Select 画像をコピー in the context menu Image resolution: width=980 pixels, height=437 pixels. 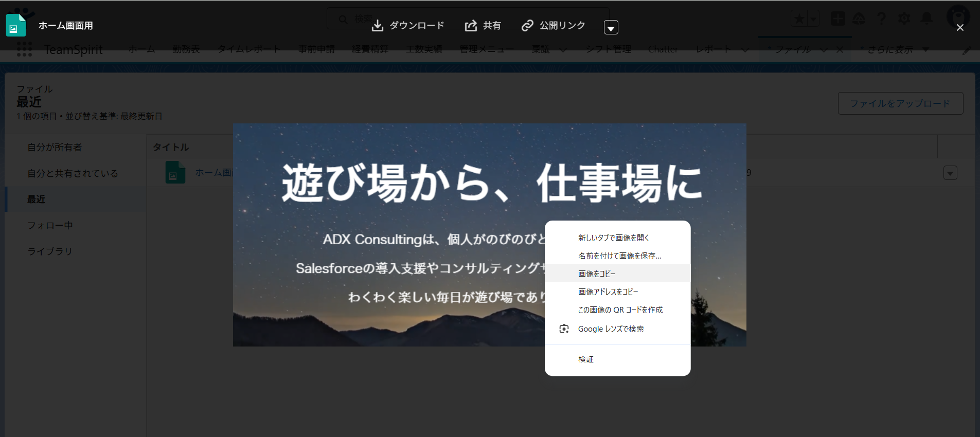617,274
